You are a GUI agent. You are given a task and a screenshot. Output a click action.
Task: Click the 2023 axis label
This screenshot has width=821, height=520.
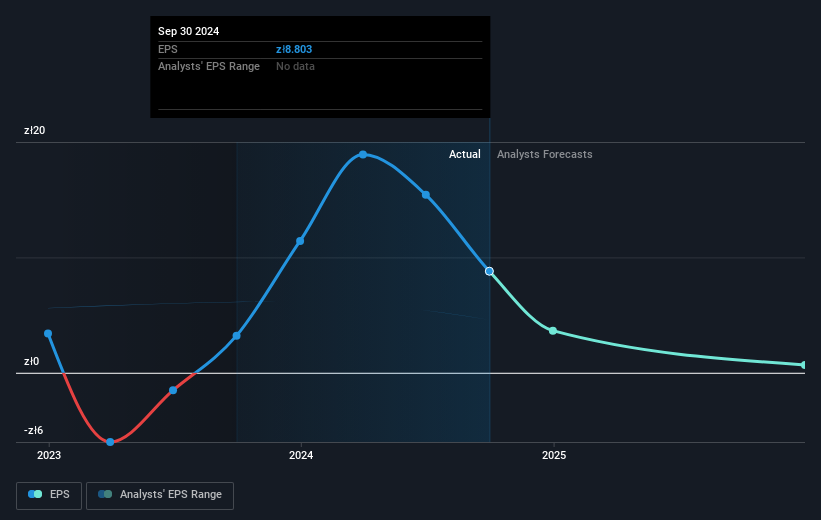tap(49, 456)
